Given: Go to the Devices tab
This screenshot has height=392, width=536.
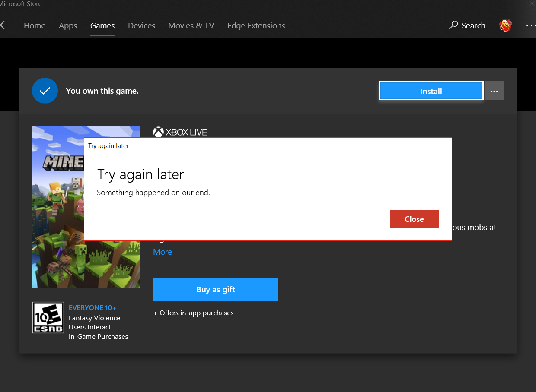Looking at the screenshot, I should 141,26.
